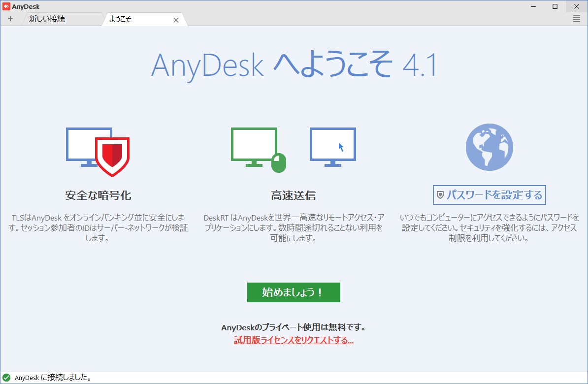The height and width of the screenshot is (384, 588).
Task: Click the green monitor with mouse icon
Action: (x=258, y=150)
